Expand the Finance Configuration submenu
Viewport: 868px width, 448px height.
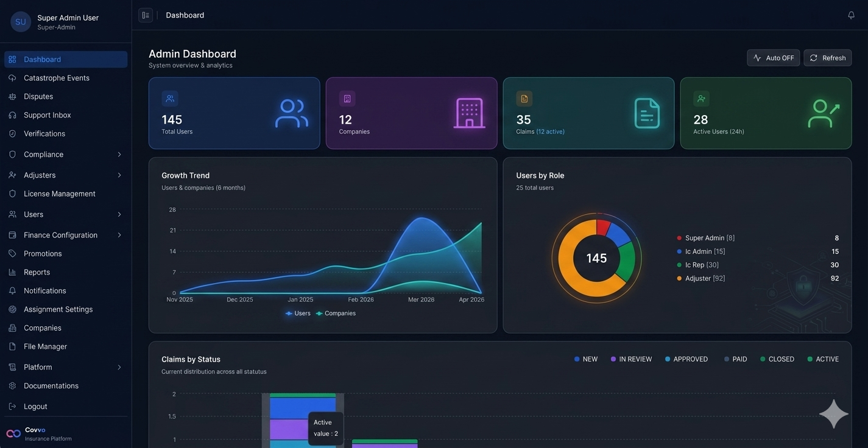119,235
